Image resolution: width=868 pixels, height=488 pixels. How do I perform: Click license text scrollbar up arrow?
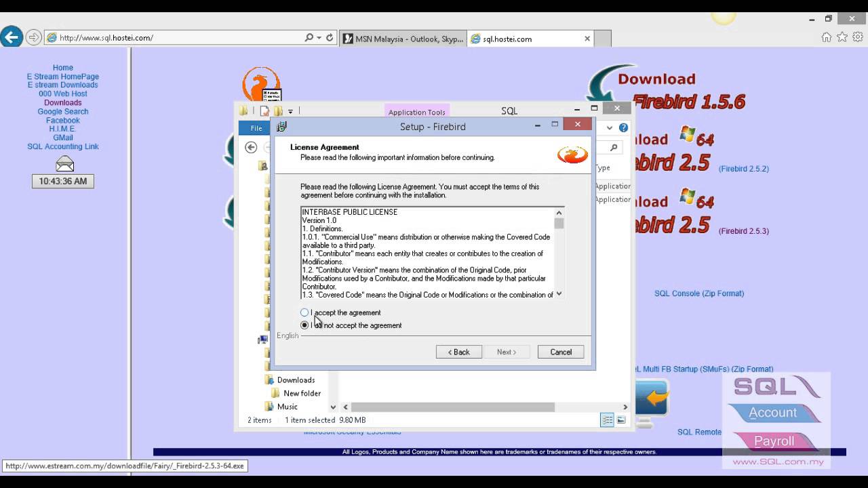coord(559,213)
